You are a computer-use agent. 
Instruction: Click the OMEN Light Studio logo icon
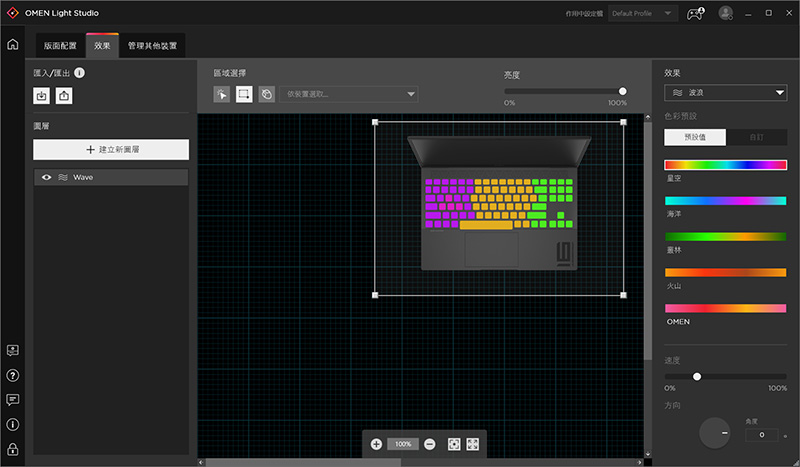click(x=13, y=13)
